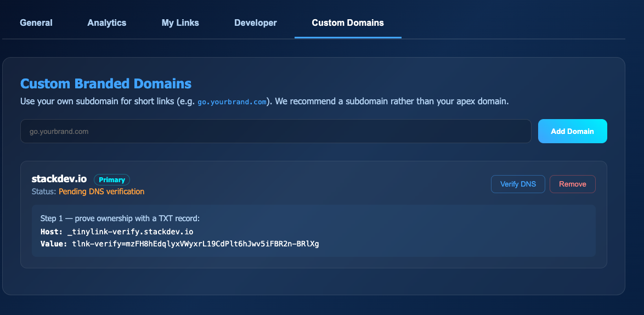Click the Step 1 prove ownership instruction
The width and height of the screenshot is (644, 315).
click(120, 218)
